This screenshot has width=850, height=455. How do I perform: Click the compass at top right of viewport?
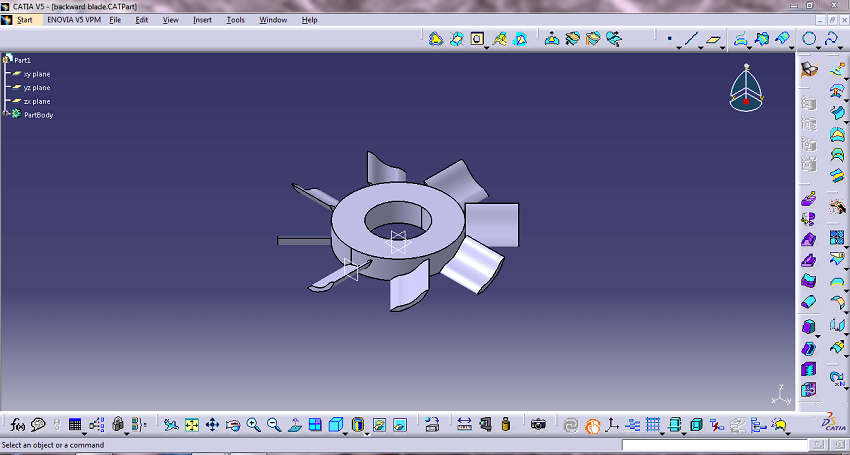coord(746,87)
